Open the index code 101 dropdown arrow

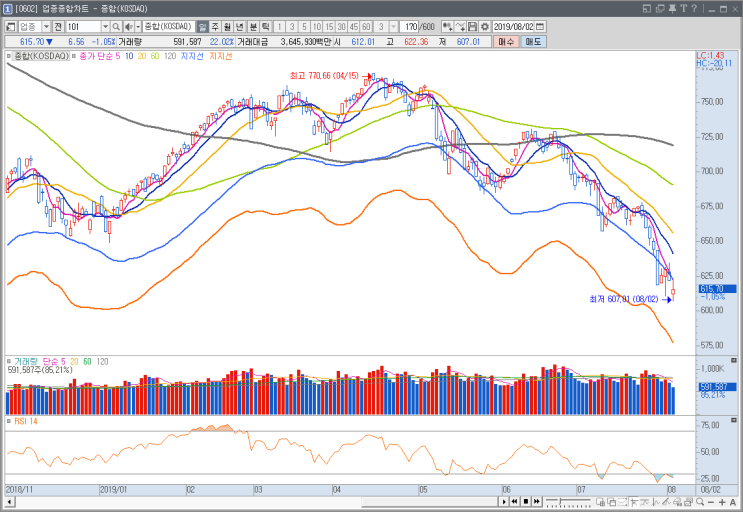[105, 27]
